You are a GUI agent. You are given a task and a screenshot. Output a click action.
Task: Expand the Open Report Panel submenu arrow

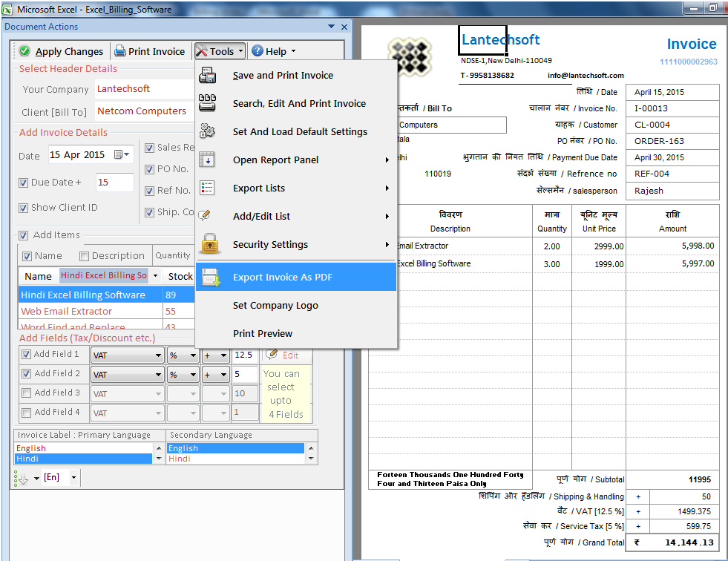pos(387,160)
